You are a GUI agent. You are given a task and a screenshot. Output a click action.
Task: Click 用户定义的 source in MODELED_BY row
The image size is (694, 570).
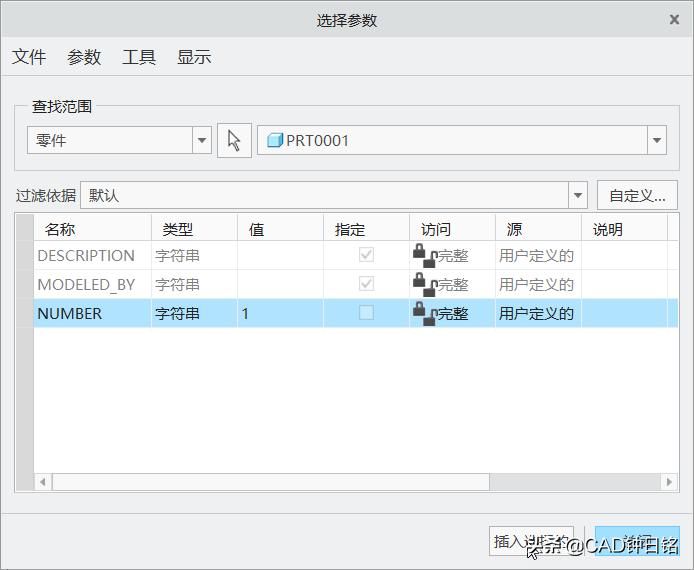tap(538, 285)
